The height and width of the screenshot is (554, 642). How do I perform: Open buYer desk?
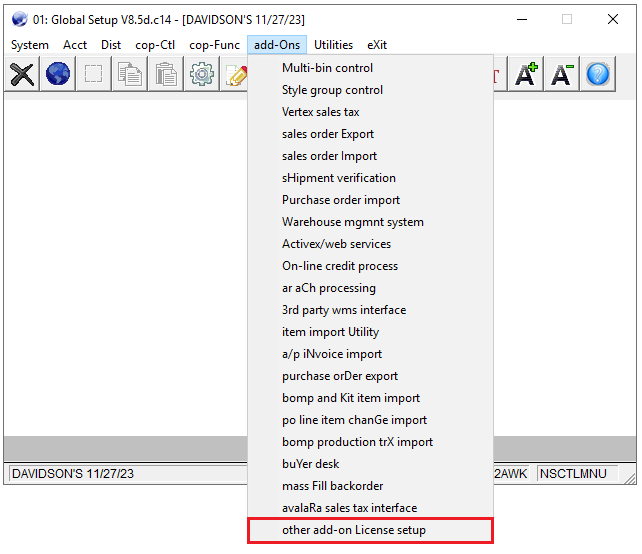(371, 464)
